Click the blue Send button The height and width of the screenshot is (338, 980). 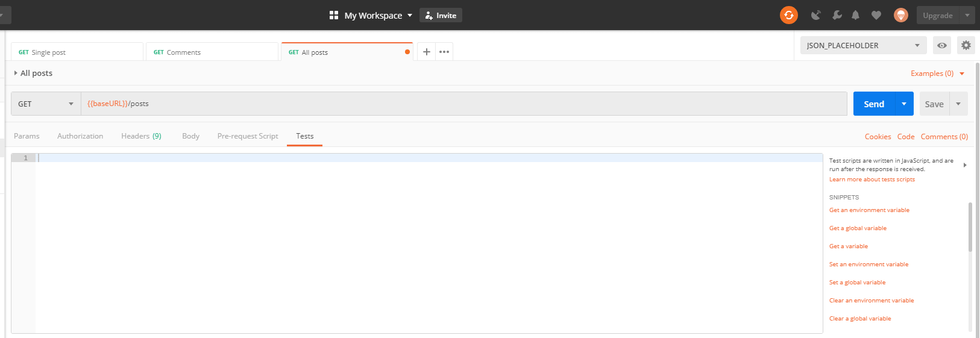tap(874, 104)
